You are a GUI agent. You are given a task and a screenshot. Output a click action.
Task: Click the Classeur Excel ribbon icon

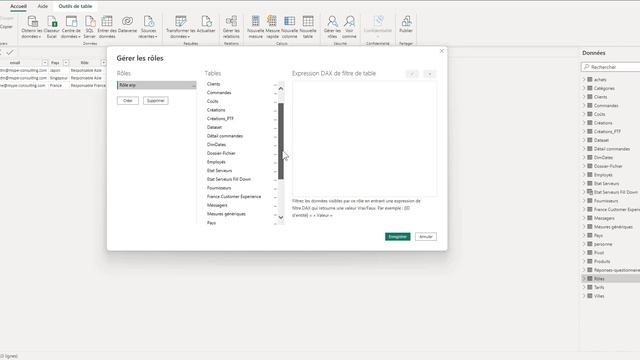point(52,27)
